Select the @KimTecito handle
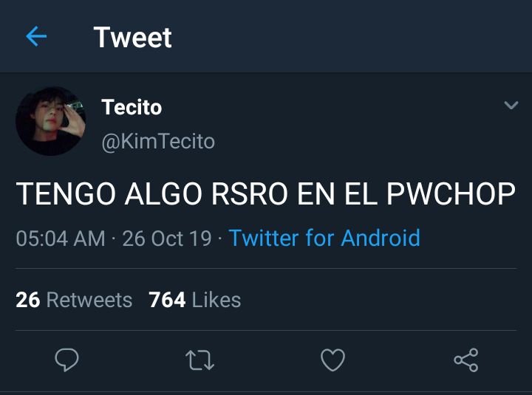Image resolution: width=532 pixels, height=395 pixels. [158, 141]
